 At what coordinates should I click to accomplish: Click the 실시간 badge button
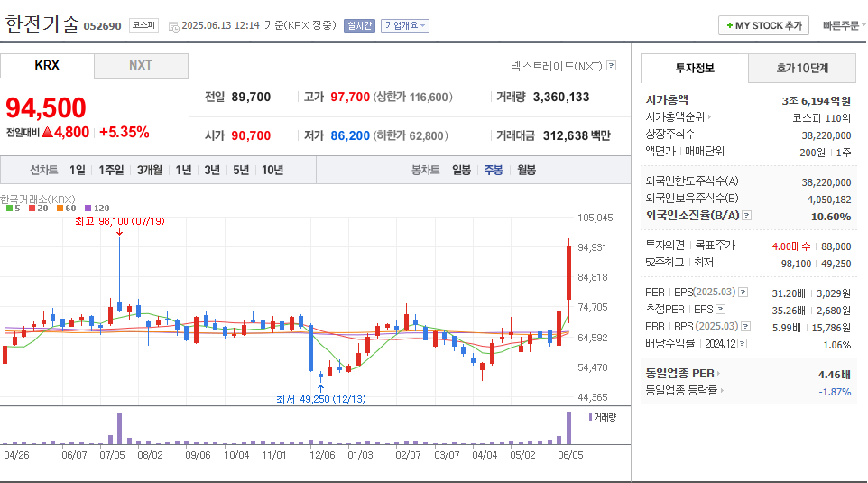point(359,25)
